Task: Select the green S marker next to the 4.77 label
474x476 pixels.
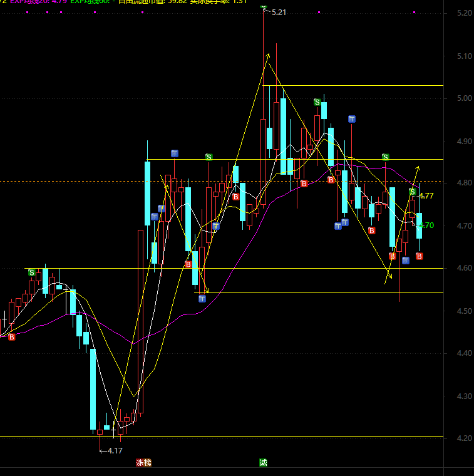Action: pos(413,192)
